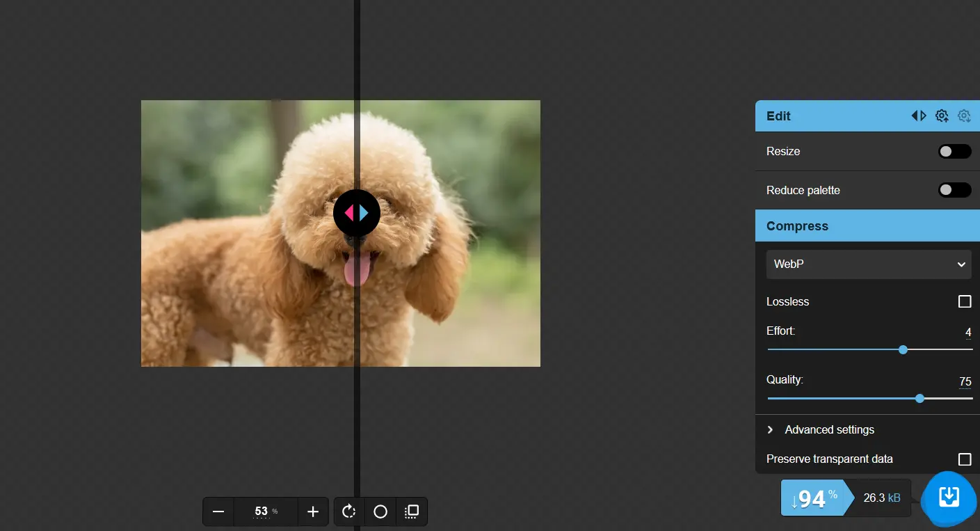
Task: Click the Quality value field showing 75
Action: click(x=965, y=381)
